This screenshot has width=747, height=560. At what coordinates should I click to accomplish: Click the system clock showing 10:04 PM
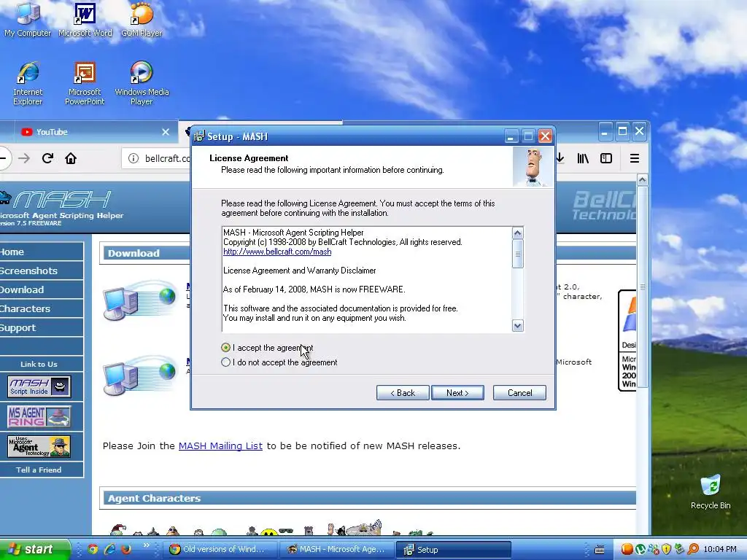click(720, 549)
